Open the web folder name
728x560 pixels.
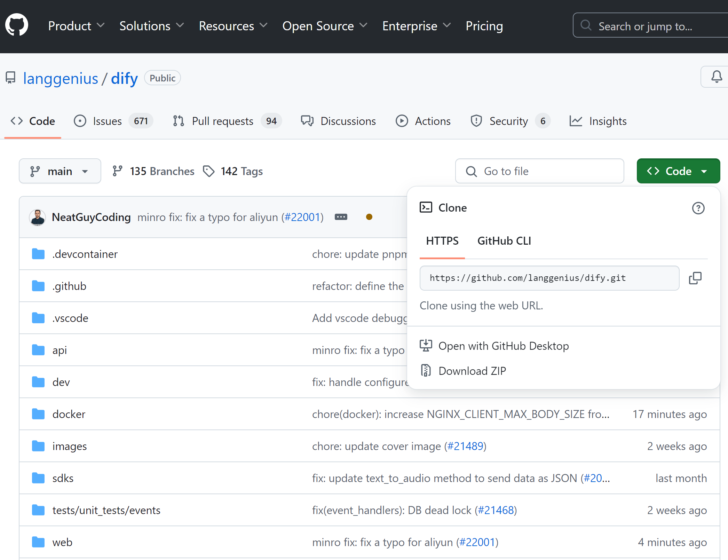62,542
